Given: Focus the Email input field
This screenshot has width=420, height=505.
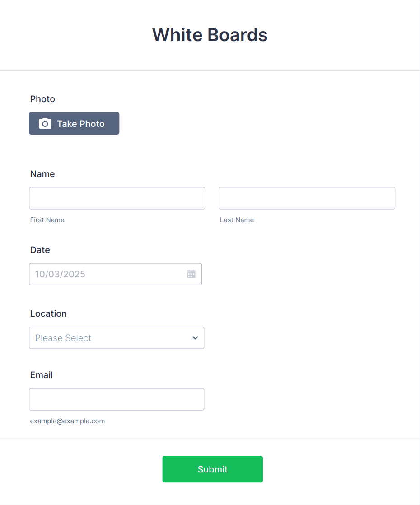Looking at the screenshot, I should coord(116,399).
